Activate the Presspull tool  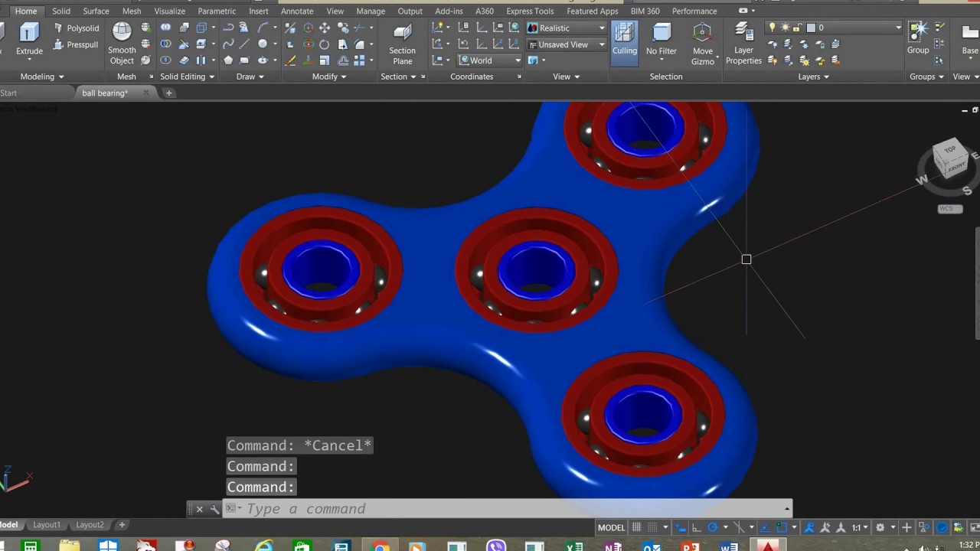click(76, 44)
